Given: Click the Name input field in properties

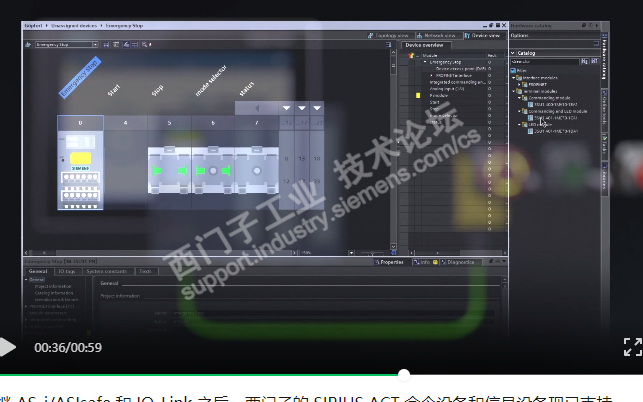Looking at the screenshot, I should 333,313.
